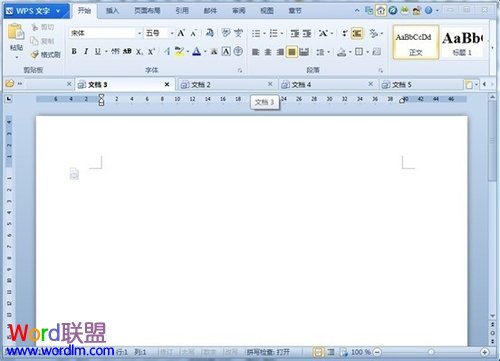The image size is (500, 361).
Task: Click the zoom slider handle
Action: pos(431,352)
